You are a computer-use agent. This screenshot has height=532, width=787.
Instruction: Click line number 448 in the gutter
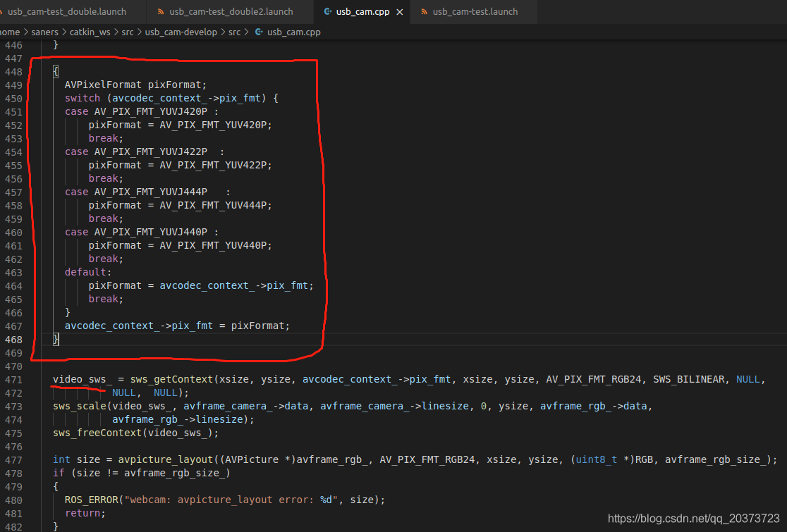[x=13, y=72]
